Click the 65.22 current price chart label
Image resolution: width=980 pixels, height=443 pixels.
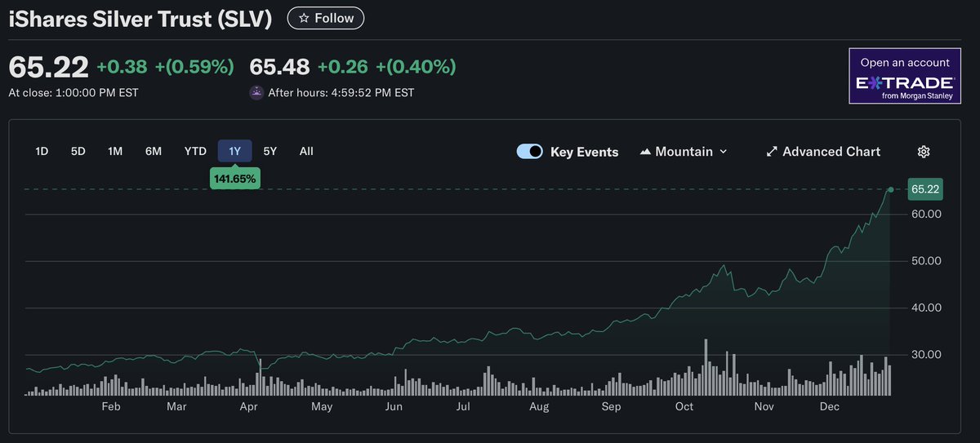[925, 189]
